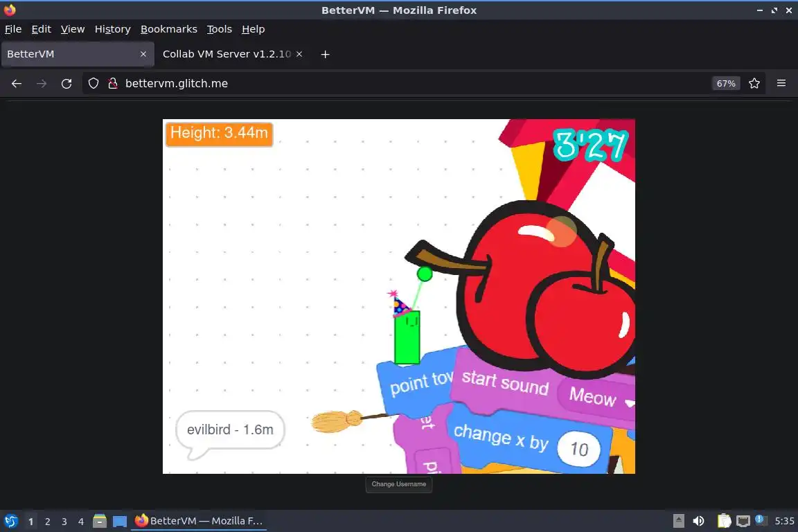The height and width of the screenshot is (532, 798).
Task: Switch to the Collab VM Server v1.2.10 tab
Action: pyautogui.click(x=227, y=54)
